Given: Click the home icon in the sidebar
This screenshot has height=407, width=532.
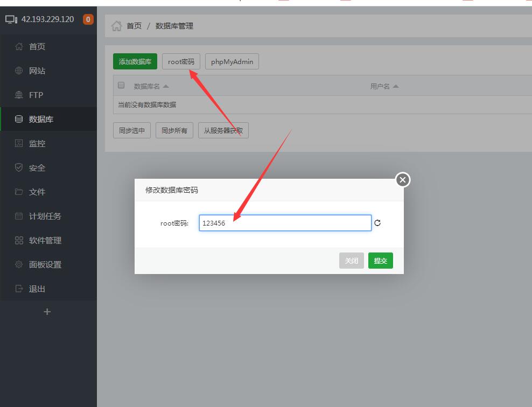Looking at the screenshot, I should [19, 47].
